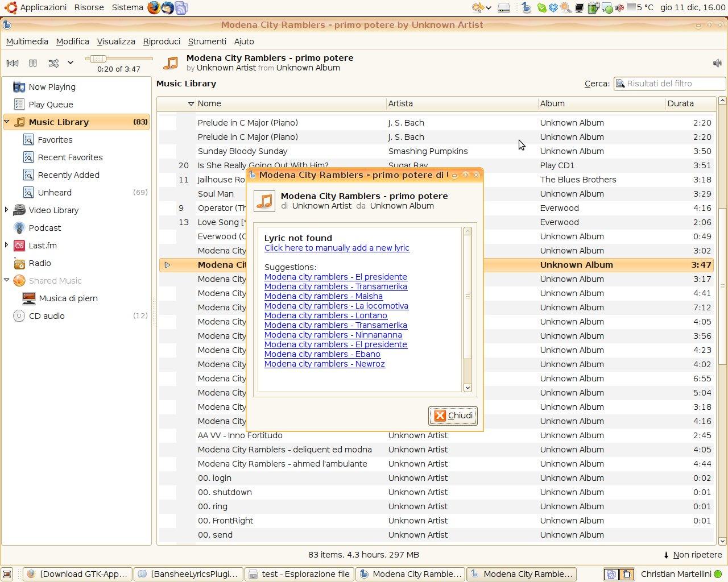Viewport: 728px width, 582px height.
Task: Select the 00. shutdown track row
Action: click(436, 492)
